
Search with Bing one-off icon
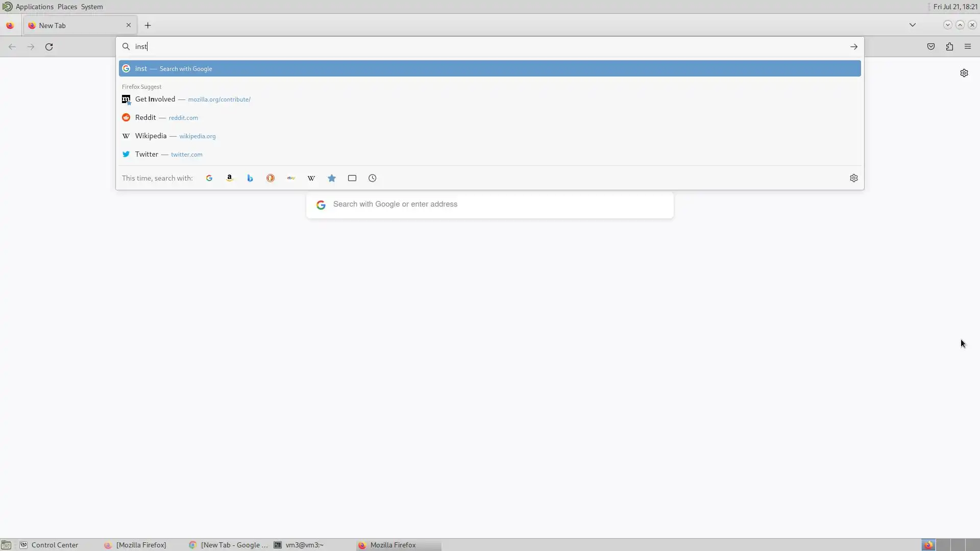coord(250,178)
